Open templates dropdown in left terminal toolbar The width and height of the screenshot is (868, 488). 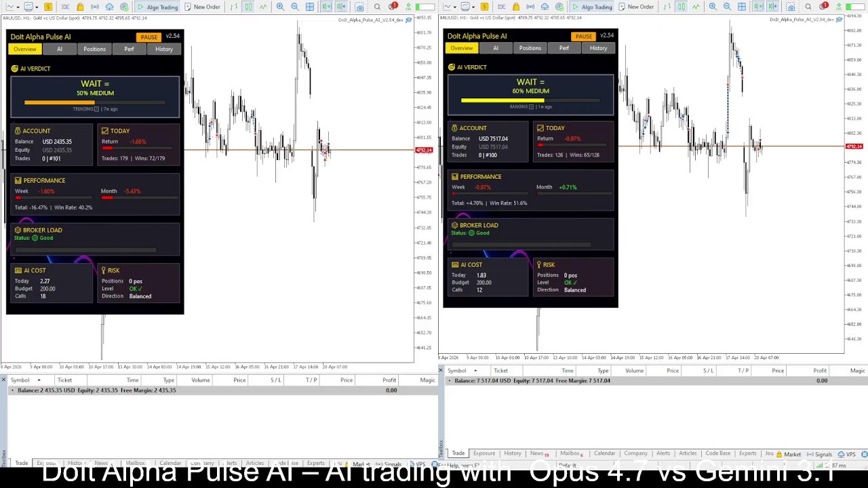pos(31,7)
